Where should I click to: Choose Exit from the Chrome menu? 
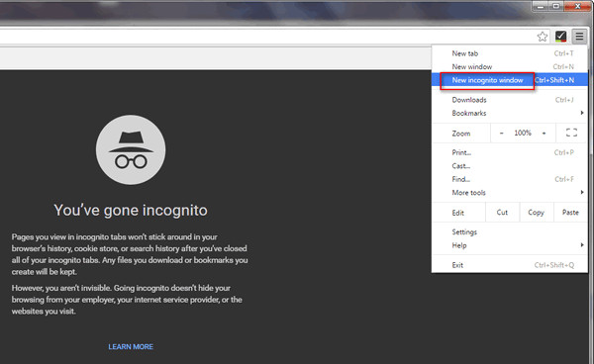click(x=510, y=265)
